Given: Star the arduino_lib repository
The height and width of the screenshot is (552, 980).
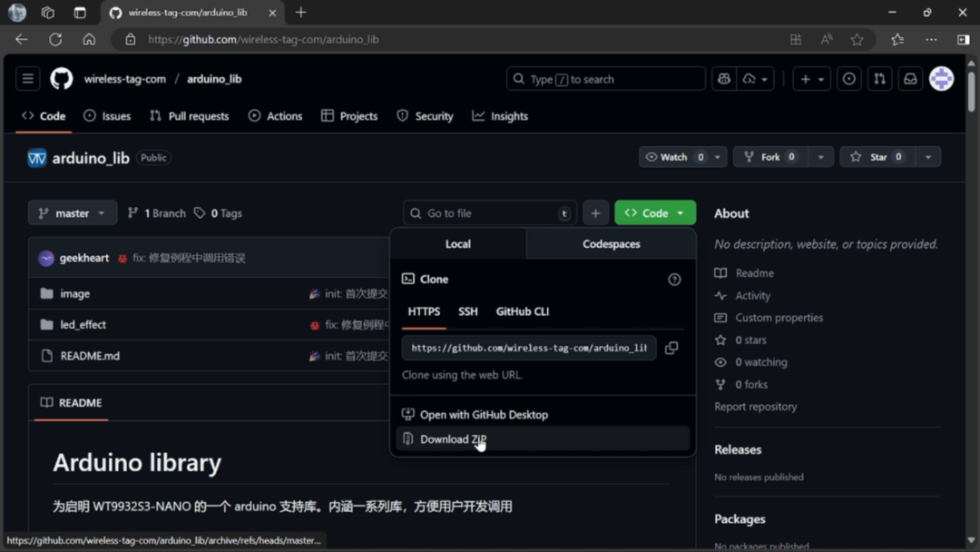Looking at the screenshot, I should click(877, 157).
